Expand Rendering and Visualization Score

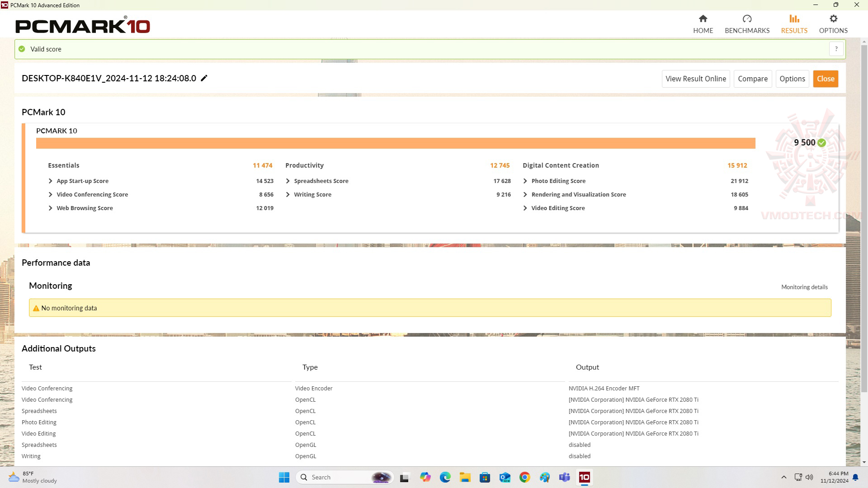pyautogui.click(x=525, y=195)
